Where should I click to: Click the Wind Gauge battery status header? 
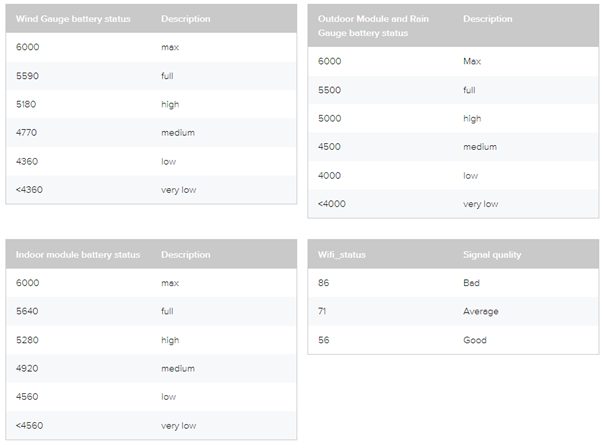pos(73,19)
